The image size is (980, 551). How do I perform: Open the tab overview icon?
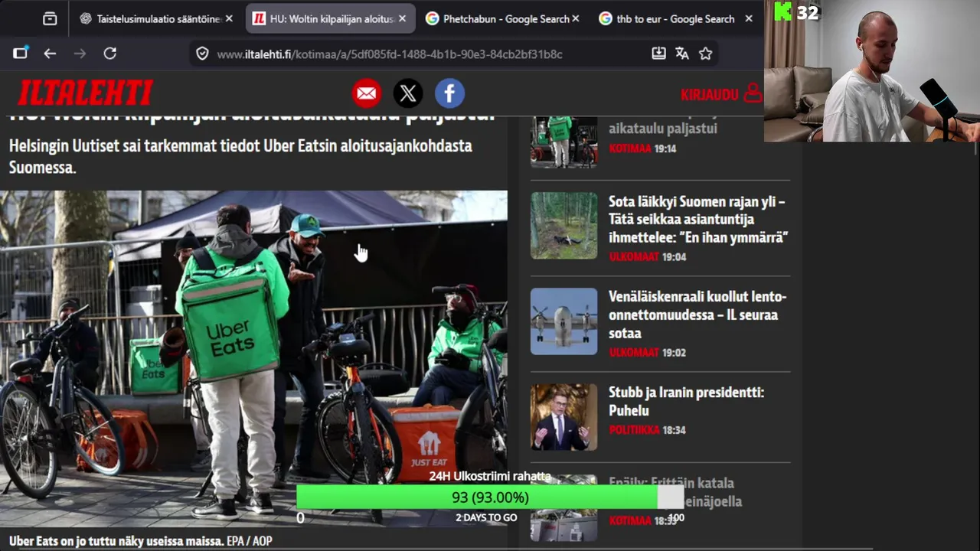50,18
